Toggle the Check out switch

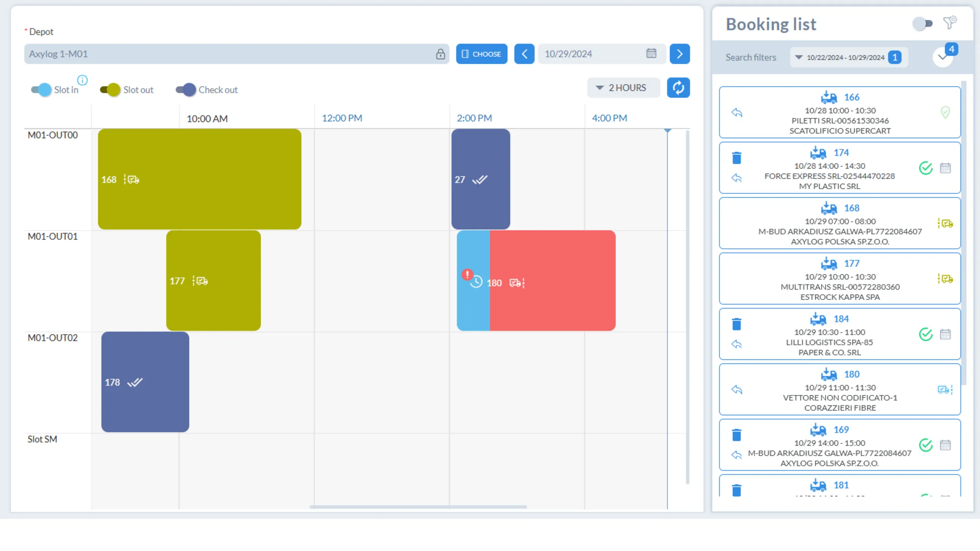[x=186, y=90]
